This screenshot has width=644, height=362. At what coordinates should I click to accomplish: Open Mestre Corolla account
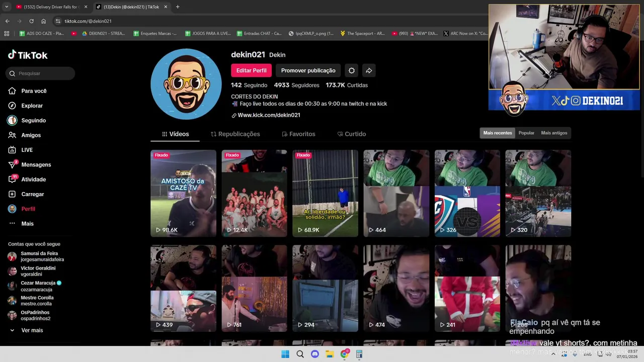pyautogui.click(x=30, y=301)
